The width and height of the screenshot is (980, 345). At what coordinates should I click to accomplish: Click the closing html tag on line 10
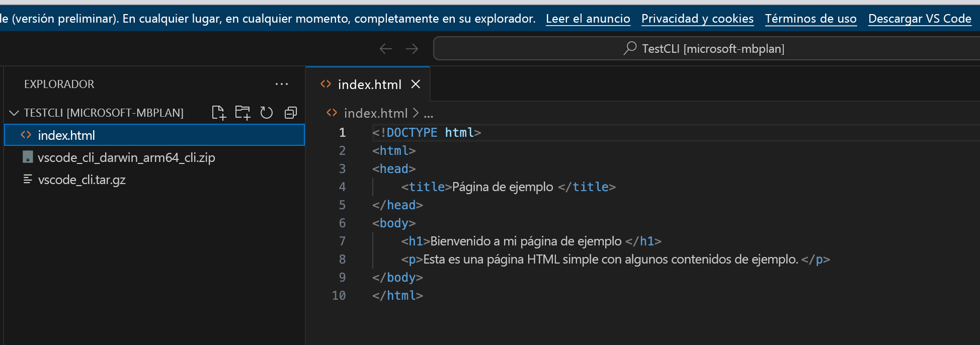click(397, 295)
